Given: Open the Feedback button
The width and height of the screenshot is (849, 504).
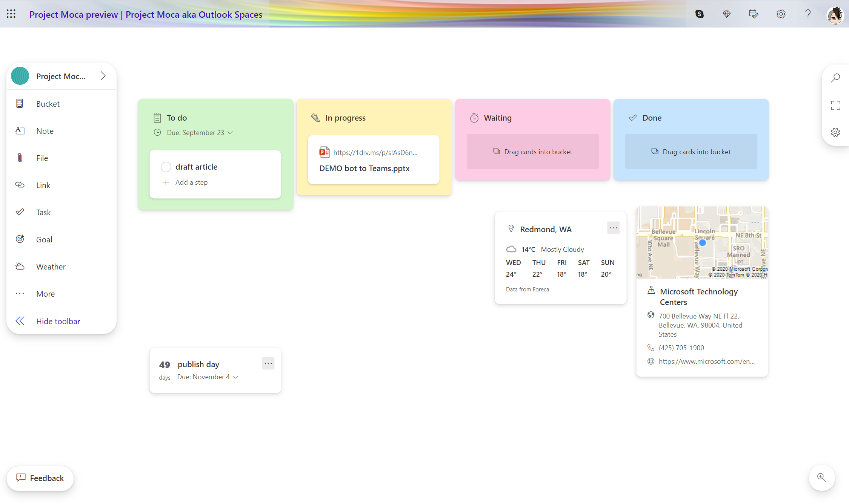Looking at the screenshot, I should 40,478.
